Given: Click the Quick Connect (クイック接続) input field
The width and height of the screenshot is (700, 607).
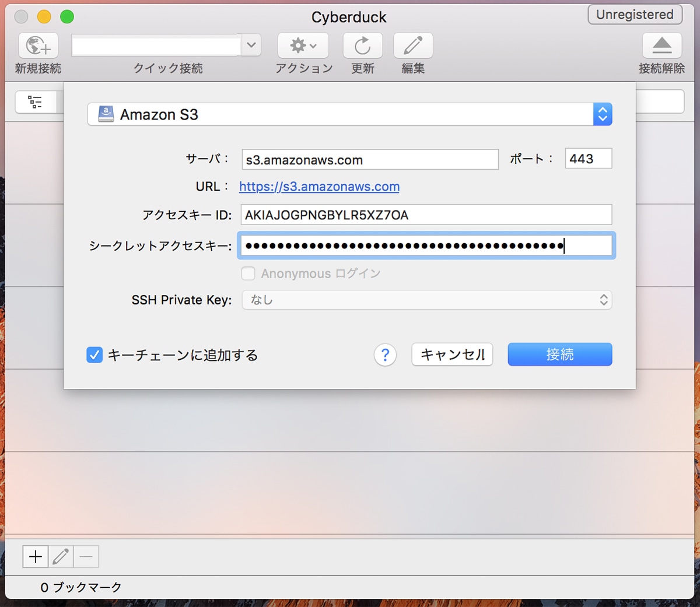Looking at the screenshot, I should click(156, 45).
